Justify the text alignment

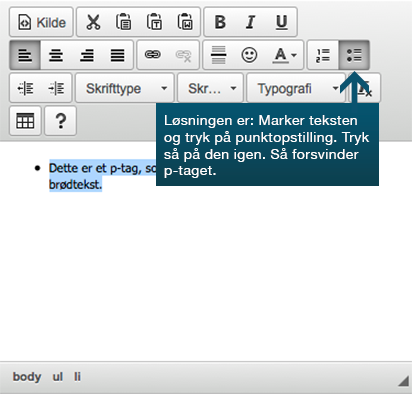click(x=117, y=55)
